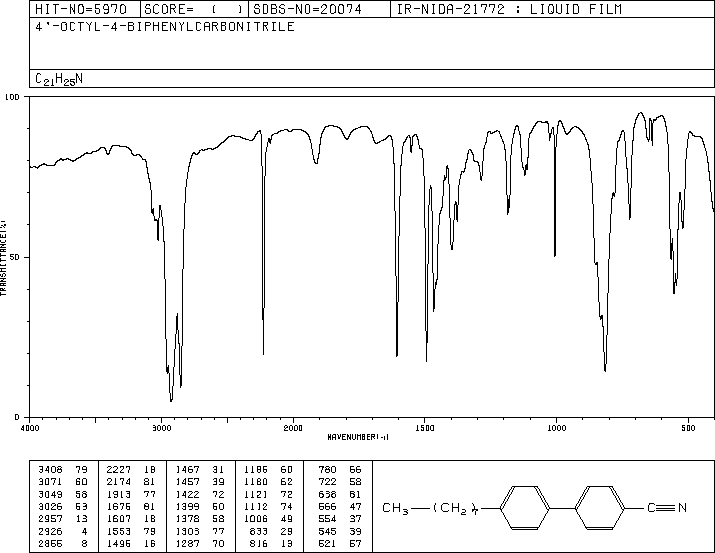Click peak table entry 3408
The width and height of the screenshot is (715, 553).
50,470
